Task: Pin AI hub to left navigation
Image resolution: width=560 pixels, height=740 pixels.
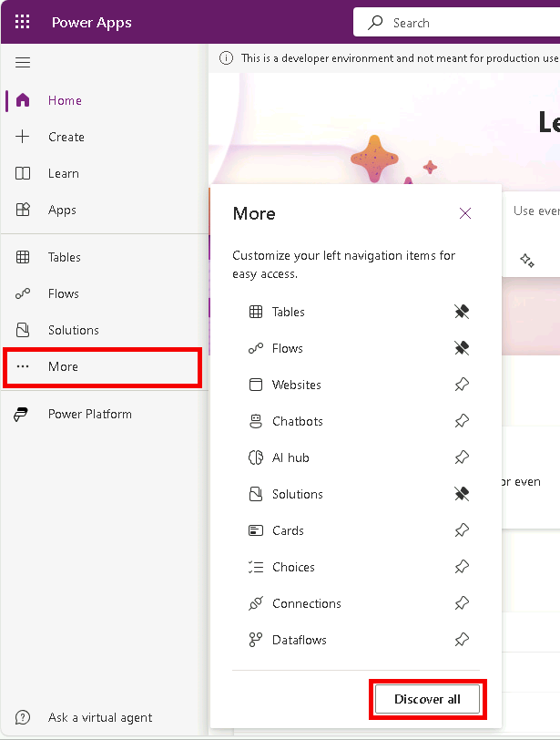Action: [462, 457]
